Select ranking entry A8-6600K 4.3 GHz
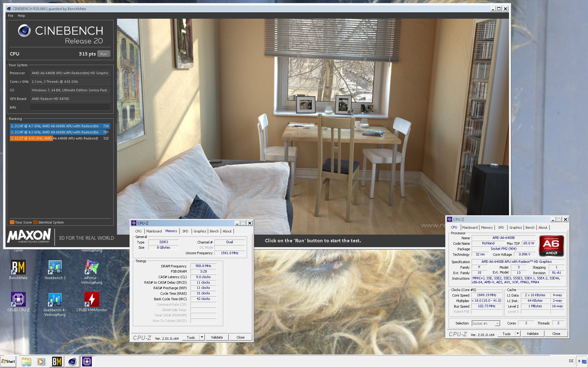Viewport: 588px width, 368px height. tap(60, 132)
